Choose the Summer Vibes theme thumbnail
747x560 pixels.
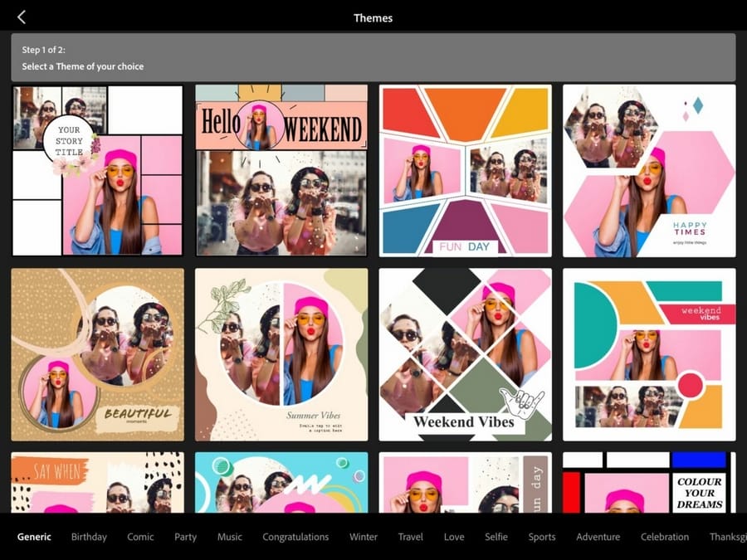pyautogui.click(x=281, y=354)
